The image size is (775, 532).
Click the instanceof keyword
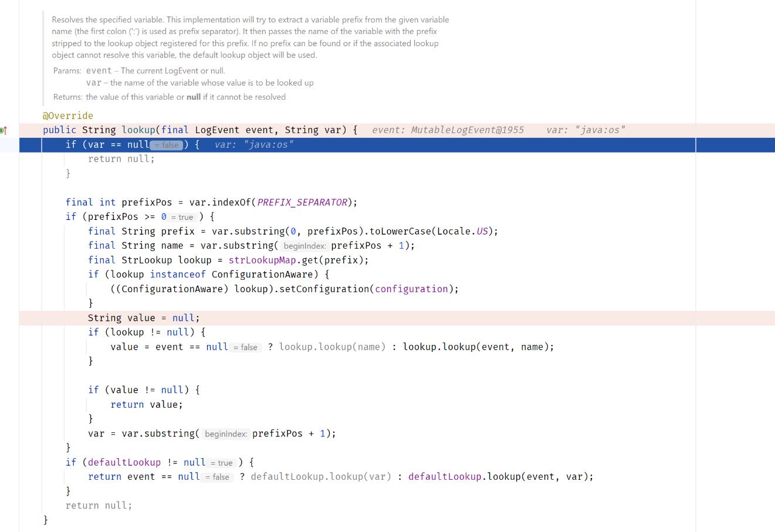coord(178,275)
